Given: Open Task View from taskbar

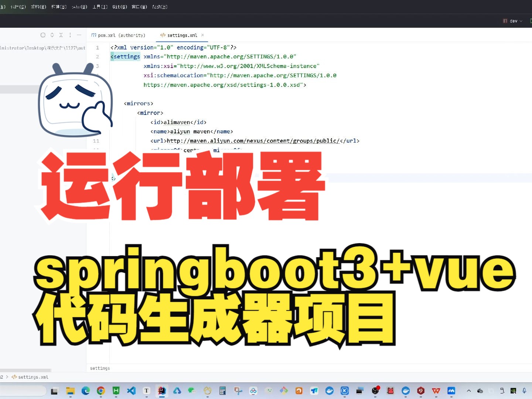Looking at the screenshot, I should (55, 391).
